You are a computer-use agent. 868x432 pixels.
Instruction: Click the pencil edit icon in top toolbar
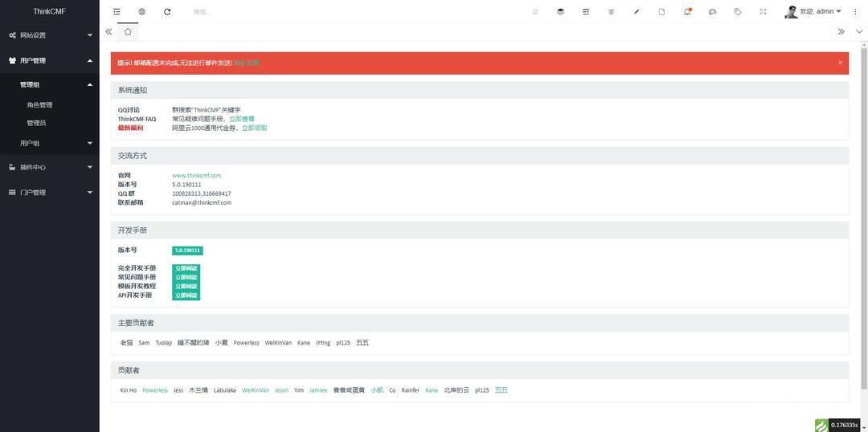[637, 11]
